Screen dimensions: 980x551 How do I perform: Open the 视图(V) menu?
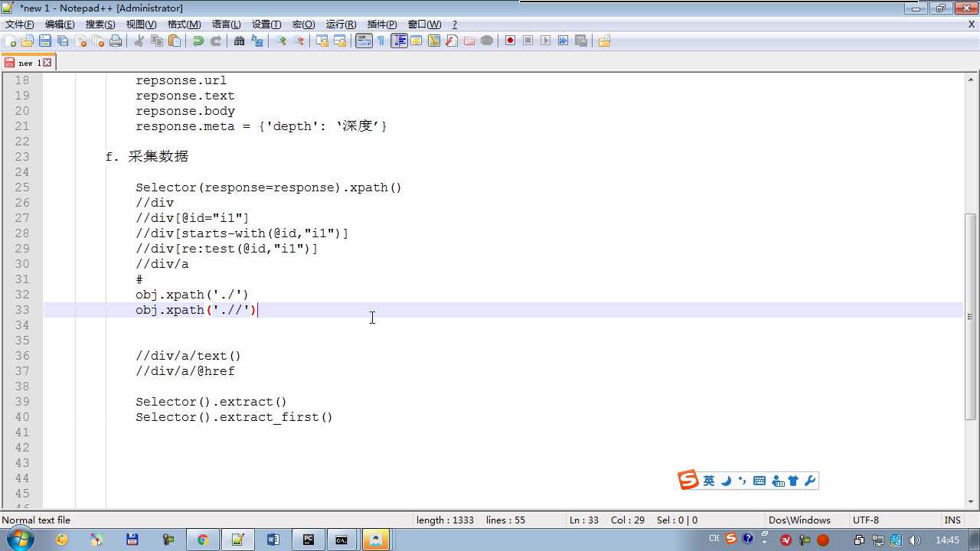pos(141,24)
